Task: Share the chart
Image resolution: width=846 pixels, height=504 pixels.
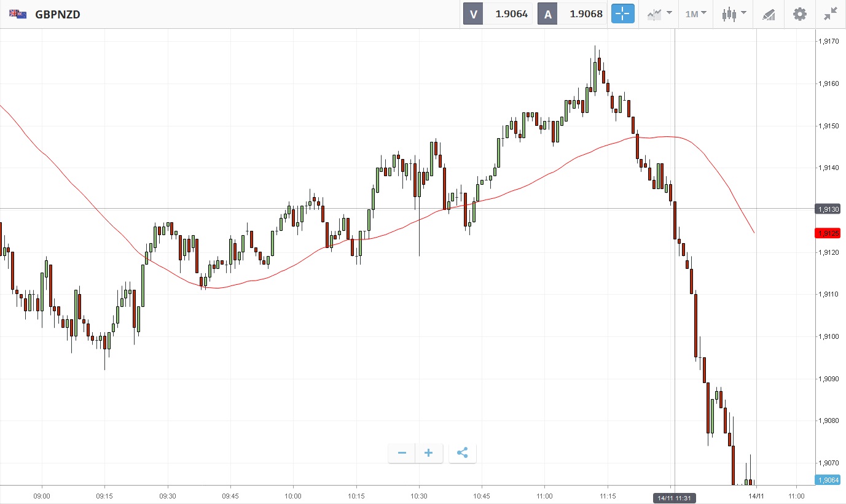Action: [x=463, y=453]
